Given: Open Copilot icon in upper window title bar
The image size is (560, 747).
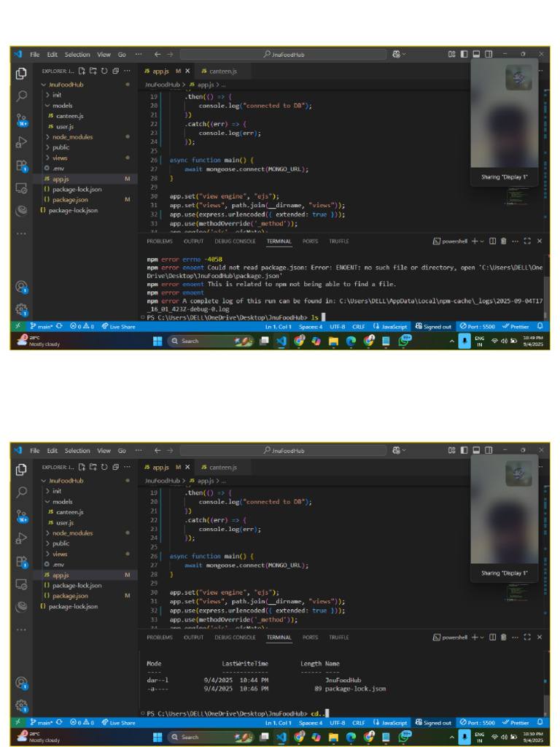Looking at the screenshot, I should [x=396, y=54].
